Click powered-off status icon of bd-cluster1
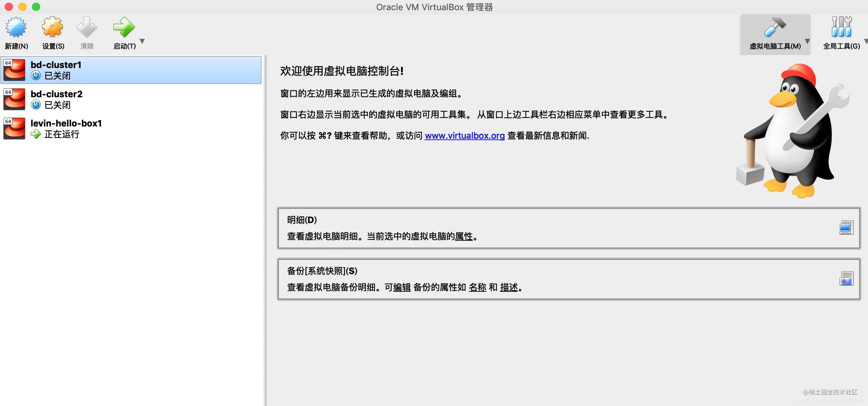Viewport: 868px width, 406px height. [x=36, y=75]
